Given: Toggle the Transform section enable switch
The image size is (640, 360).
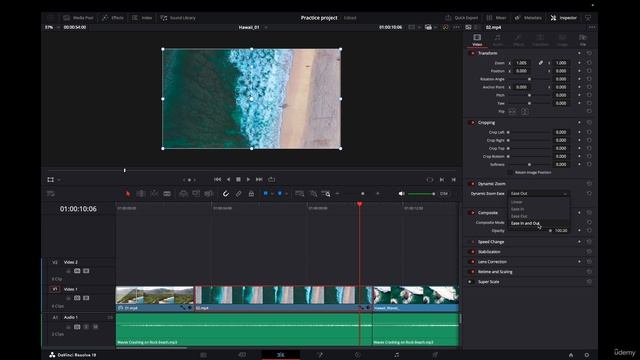Looking at the screenshot, I should (473, 53).
